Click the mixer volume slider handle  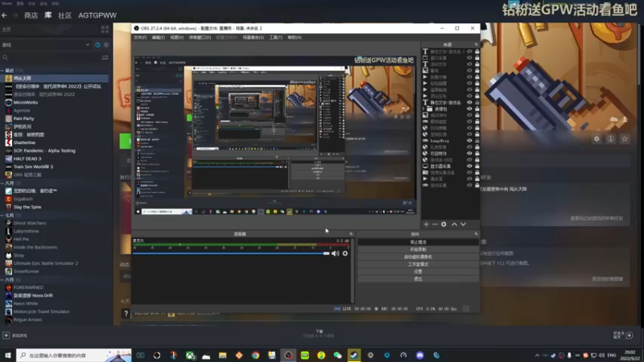coord(326,253)
